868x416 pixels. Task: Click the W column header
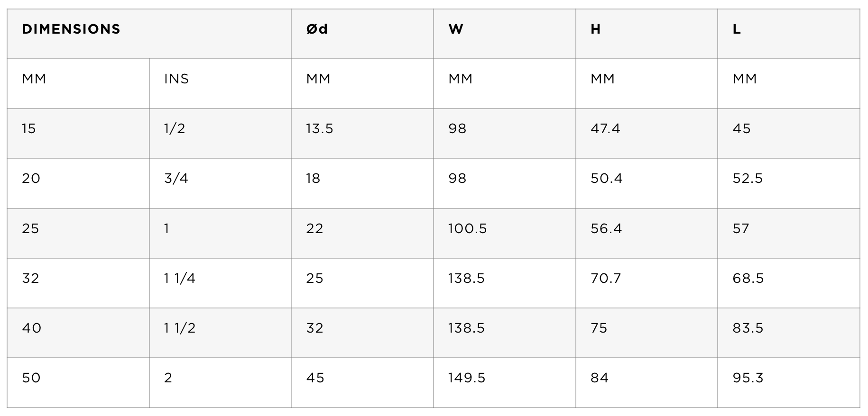(x=505, y=34)
